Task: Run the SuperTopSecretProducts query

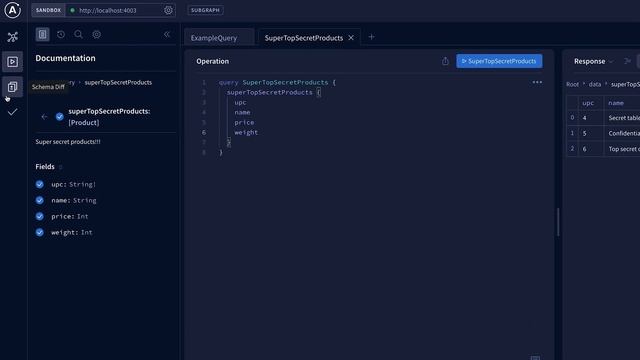Action: tap(499, 61)
